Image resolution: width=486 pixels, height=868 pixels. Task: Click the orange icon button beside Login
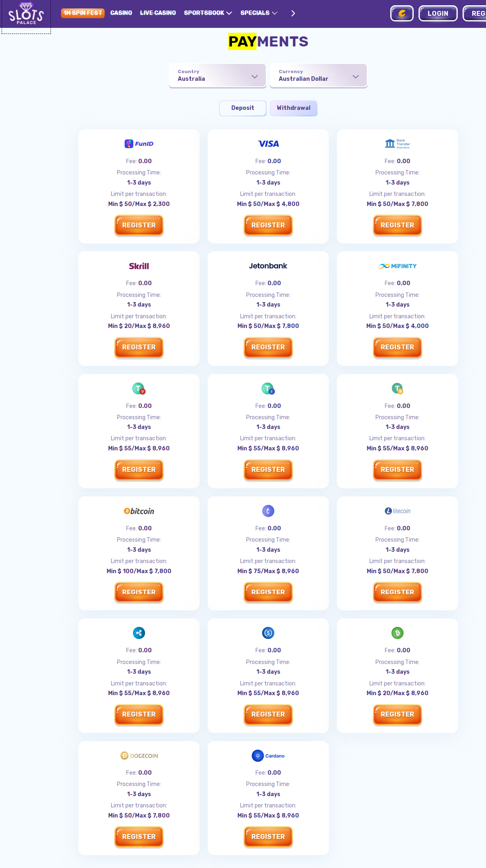402,13
